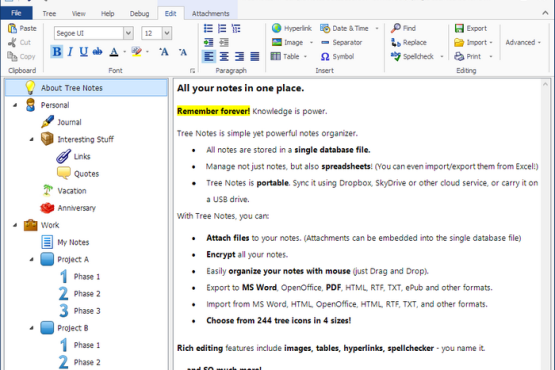Toggle Bold formatting button
The width and height of the screenshot is (555, 370).
pos(57,52)
